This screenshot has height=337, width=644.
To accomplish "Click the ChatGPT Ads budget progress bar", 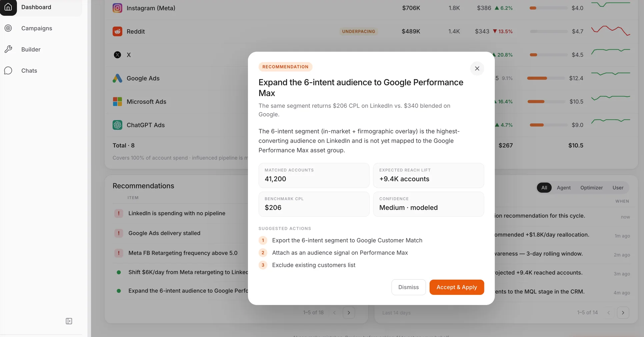I will click(549, 125).
